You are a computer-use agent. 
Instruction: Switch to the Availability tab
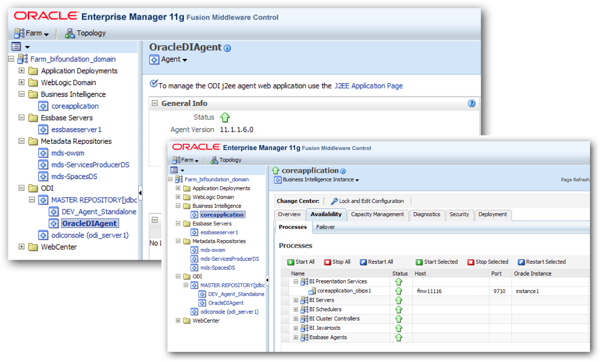click(326, 215)
